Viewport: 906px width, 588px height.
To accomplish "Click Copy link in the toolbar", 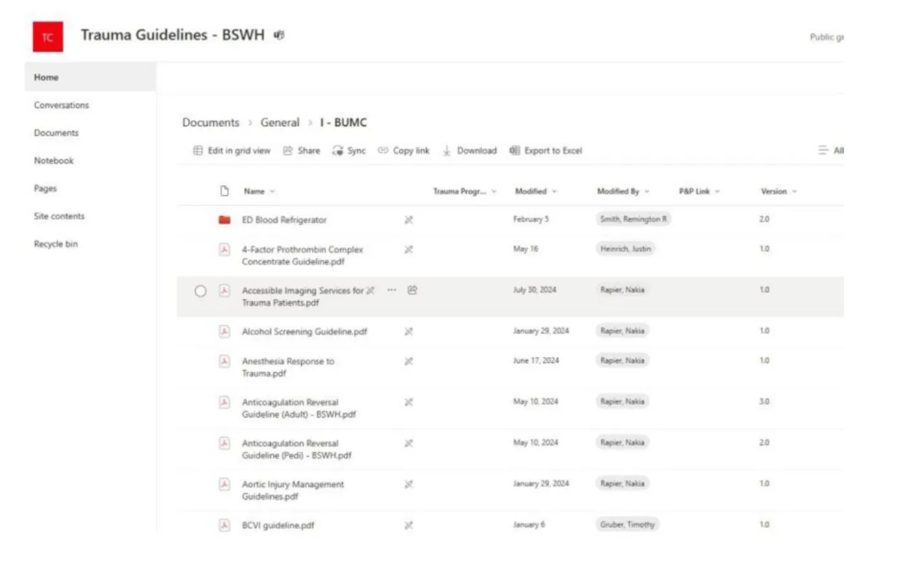I will [404, 151].
